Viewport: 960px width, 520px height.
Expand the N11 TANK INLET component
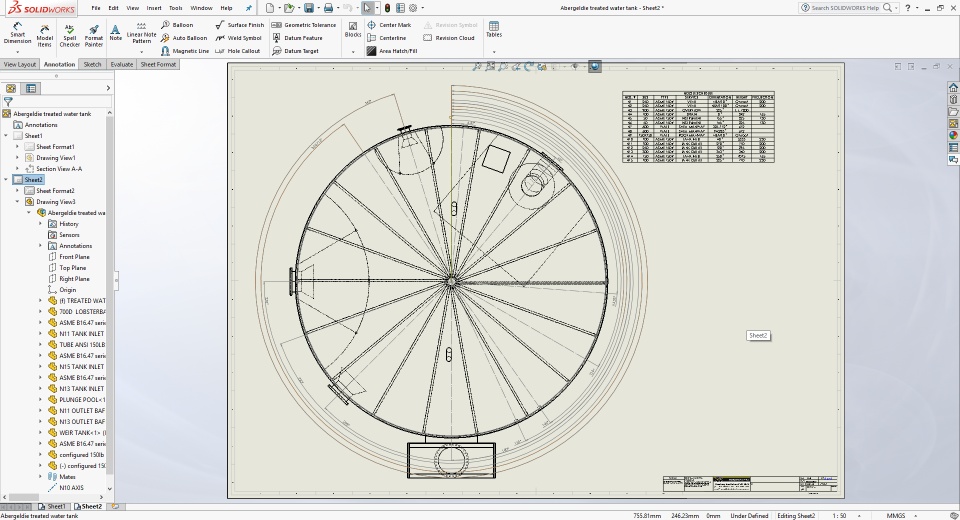tap(40, 334)
